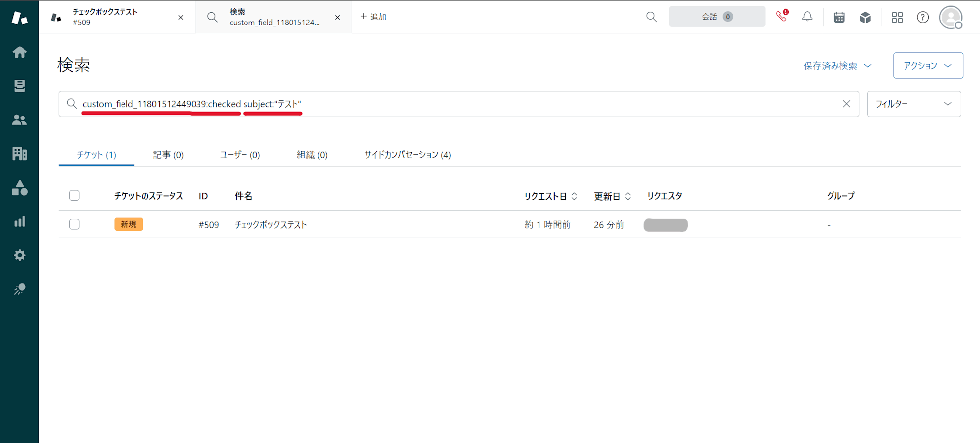Open フィルター dropdown
Screen dimensions: 980x443
tap(914, 104)
